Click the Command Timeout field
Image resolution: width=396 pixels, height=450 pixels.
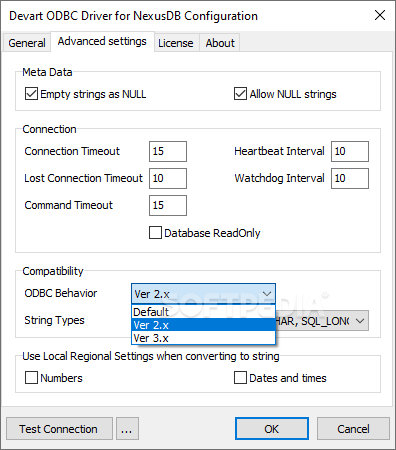[168, 205]
